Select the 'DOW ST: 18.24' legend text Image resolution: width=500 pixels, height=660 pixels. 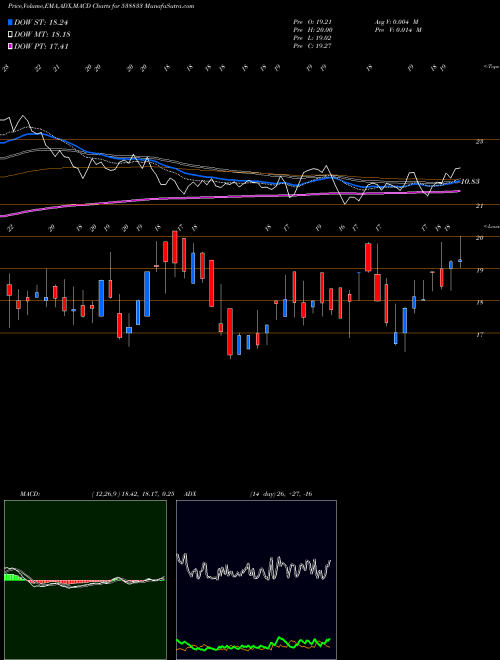coord(41,23)
